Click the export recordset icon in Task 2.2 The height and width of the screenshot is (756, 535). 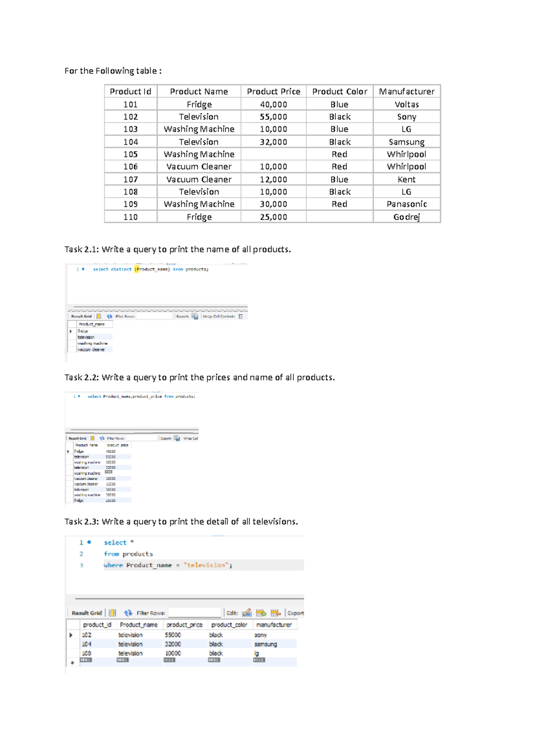[x=177, y=438]
